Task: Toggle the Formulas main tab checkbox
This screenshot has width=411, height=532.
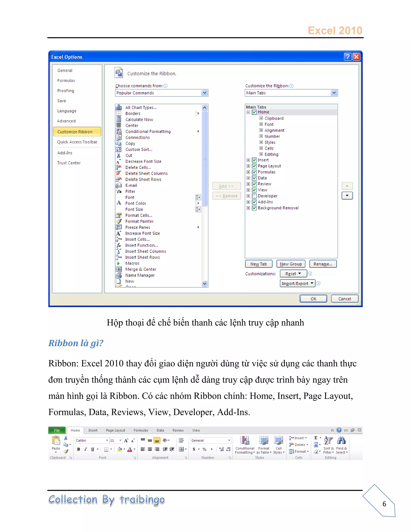Action: 254,172
